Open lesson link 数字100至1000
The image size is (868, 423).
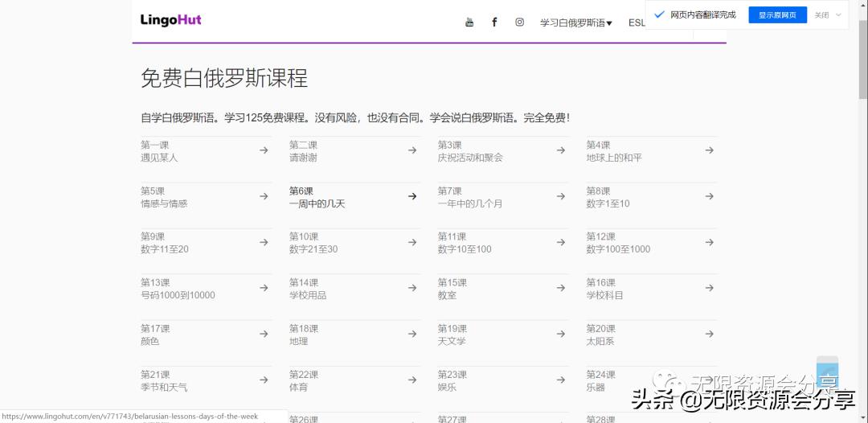point(618,250)
